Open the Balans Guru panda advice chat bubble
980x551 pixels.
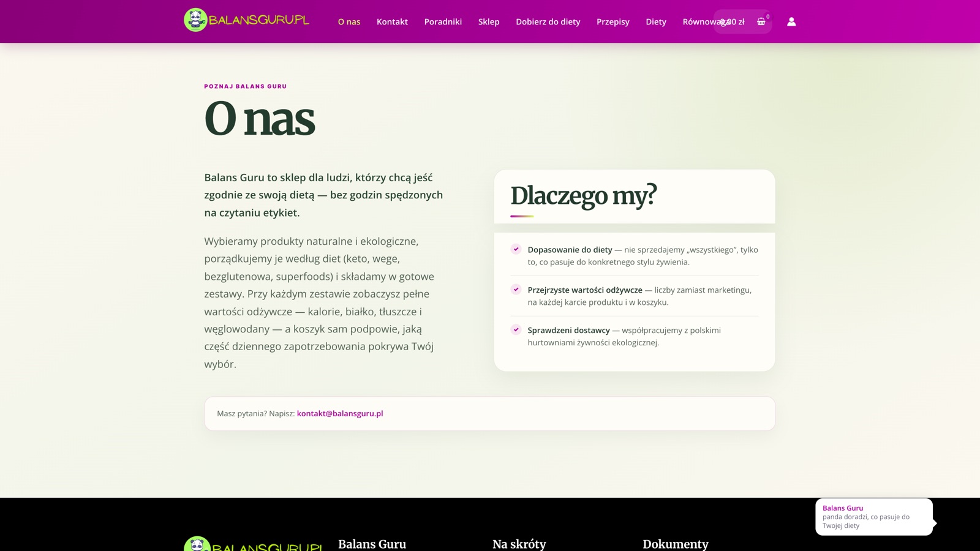[x=874, y=517]
